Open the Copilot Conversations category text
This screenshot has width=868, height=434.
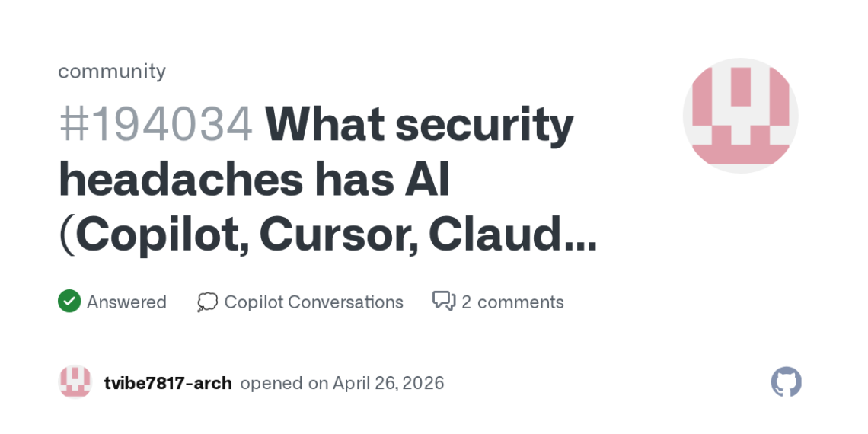tap(314, 302)
